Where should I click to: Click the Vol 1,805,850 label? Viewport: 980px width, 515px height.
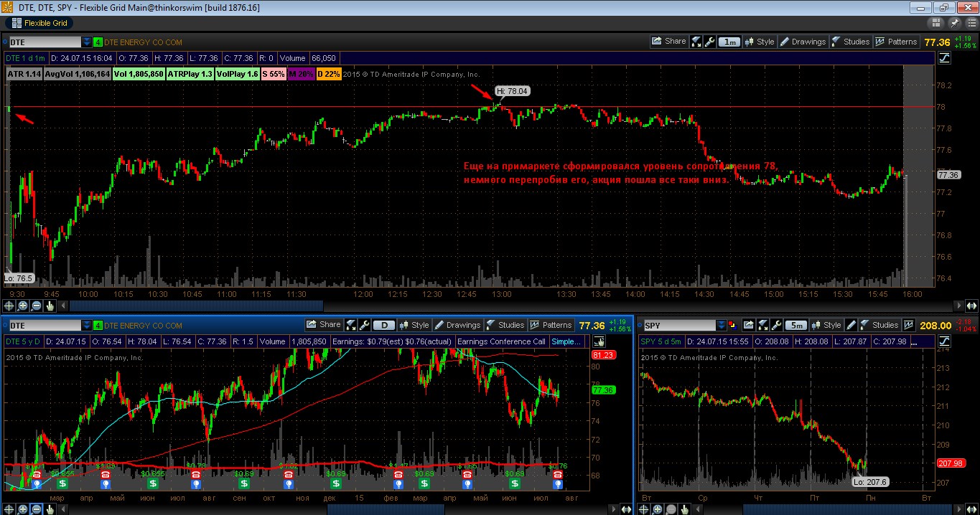coord(139,74)
